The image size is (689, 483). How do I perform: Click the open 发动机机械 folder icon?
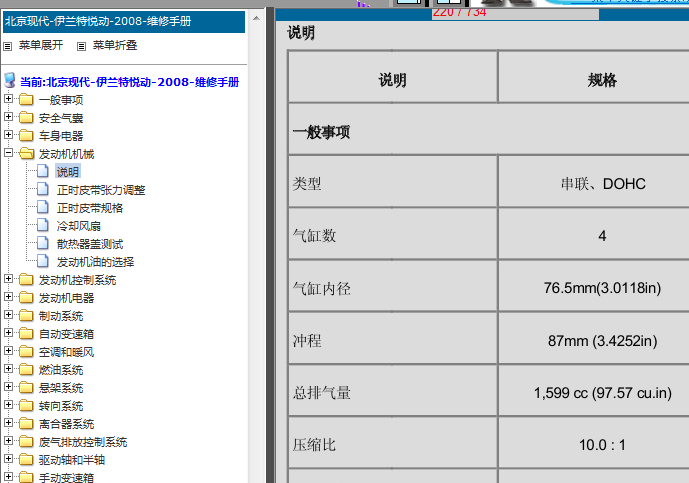tap(27, 153)
